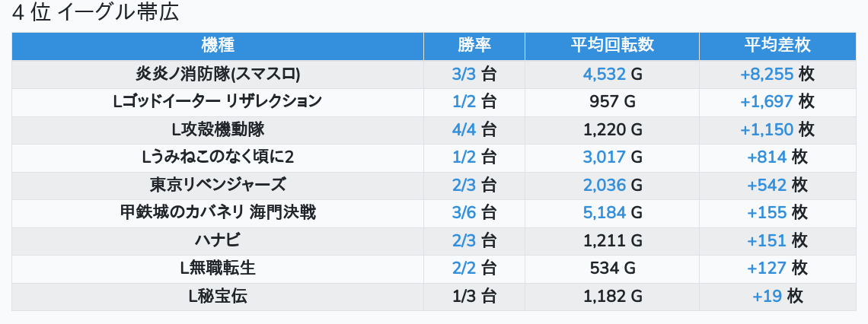Click the 平均回転数 column header
The height and width of the screenshot is (324, 868).
pos(612,46)
